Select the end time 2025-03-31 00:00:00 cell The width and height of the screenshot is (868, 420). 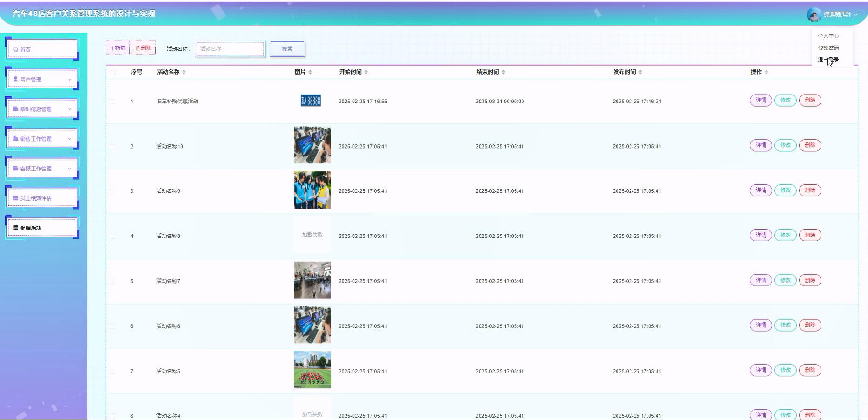[500, 102]
